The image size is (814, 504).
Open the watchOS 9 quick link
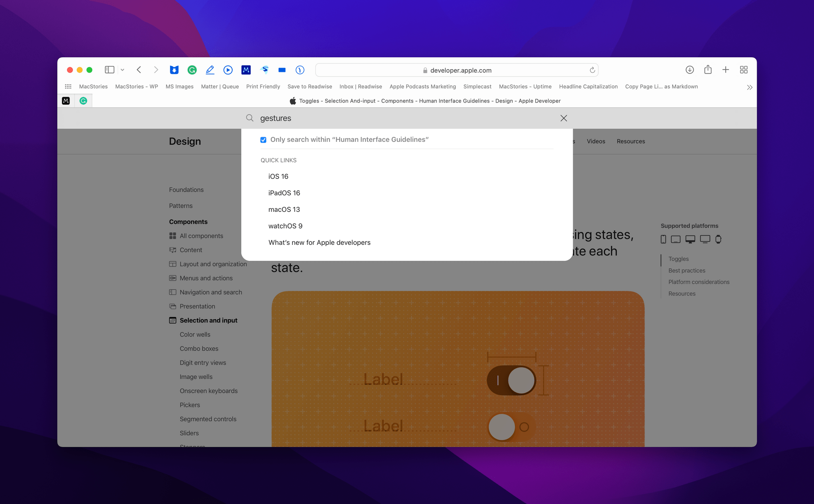click(285, 226)
